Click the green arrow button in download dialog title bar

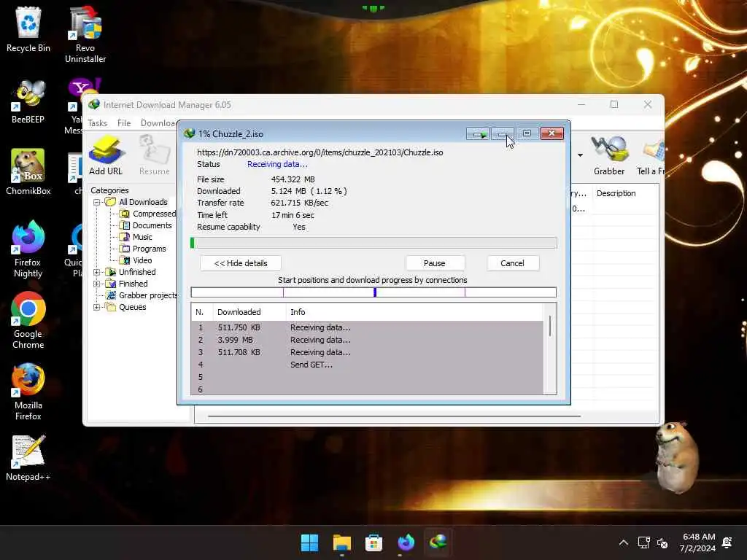(478, 134)
